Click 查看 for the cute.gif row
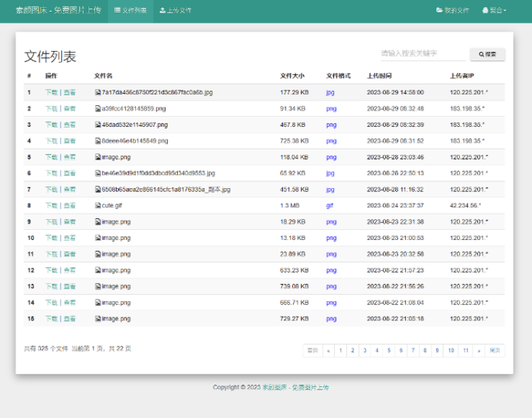This screenshot has width=532, height=418. 70,206
